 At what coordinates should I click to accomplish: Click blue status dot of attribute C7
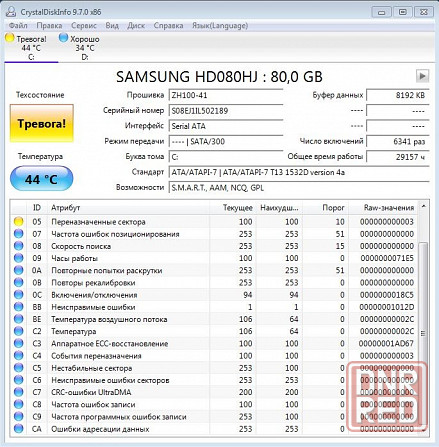point(19,392)
